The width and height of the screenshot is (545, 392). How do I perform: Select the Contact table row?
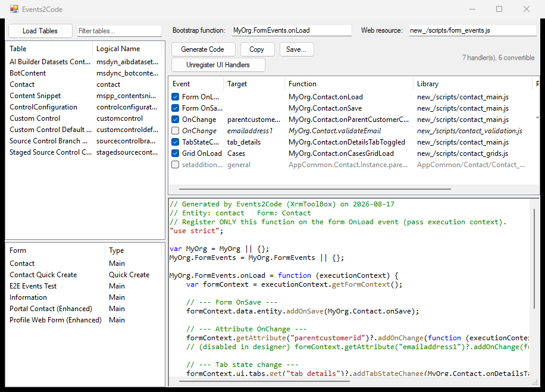[x=84, y=84]
